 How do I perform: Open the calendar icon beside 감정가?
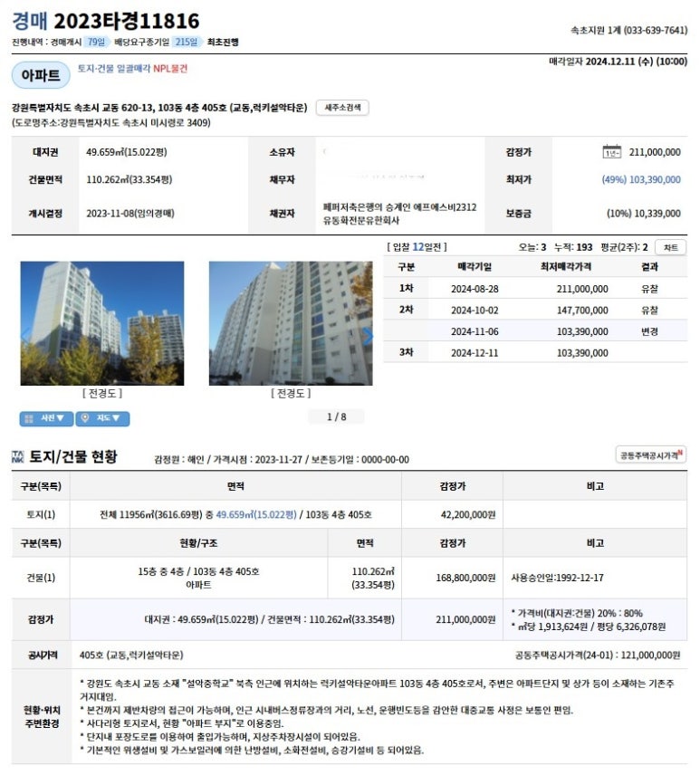tap(611, 152)
